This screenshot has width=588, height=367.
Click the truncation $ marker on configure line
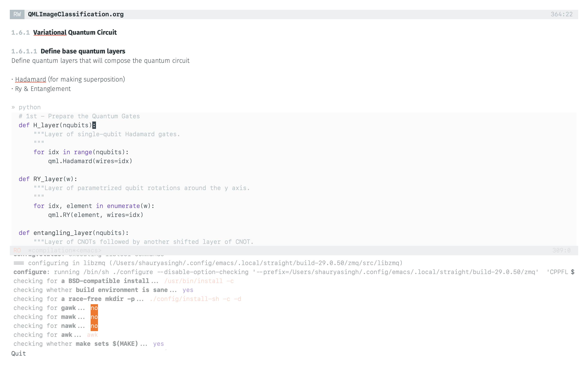573,272
